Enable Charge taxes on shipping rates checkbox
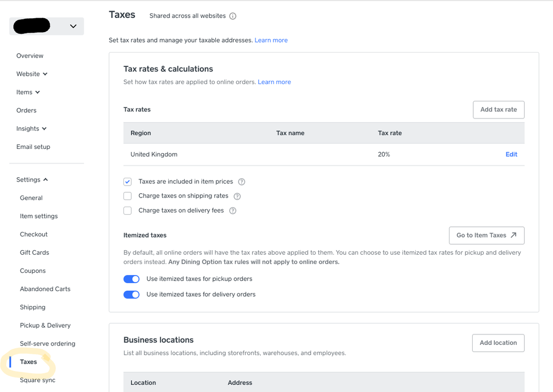 (128, 196)
